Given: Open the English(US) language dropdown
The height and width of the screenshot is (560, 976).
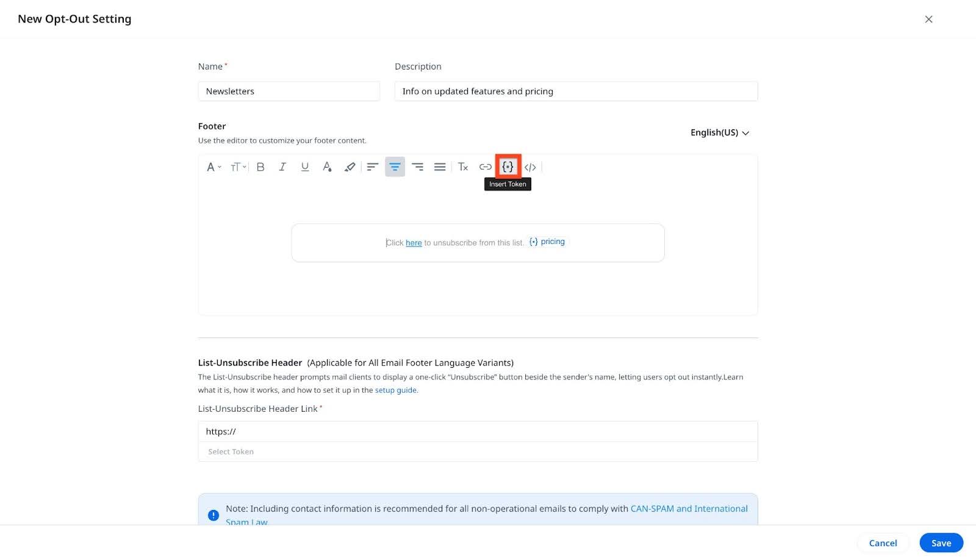Looking at the screenshot, I should (720, 132).
